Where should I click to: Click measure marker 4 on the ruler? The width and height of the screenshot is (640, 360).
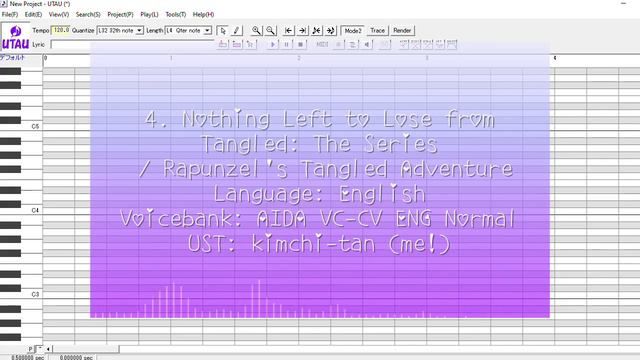555,58
